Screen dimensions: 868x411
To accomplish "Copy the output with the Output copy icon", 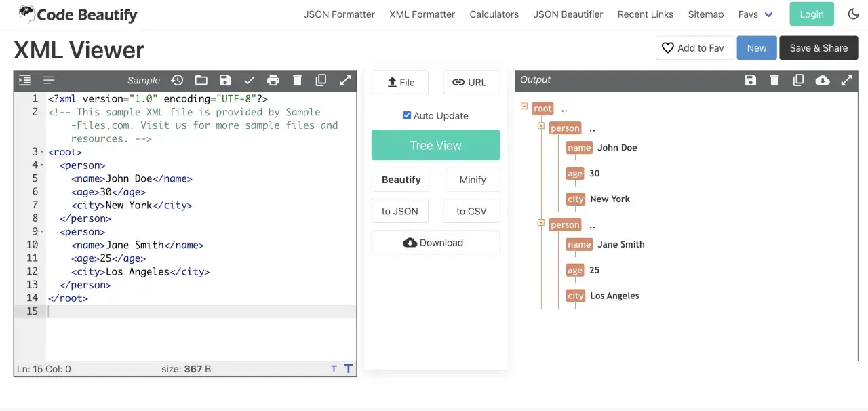I will (x=799, y=80).
